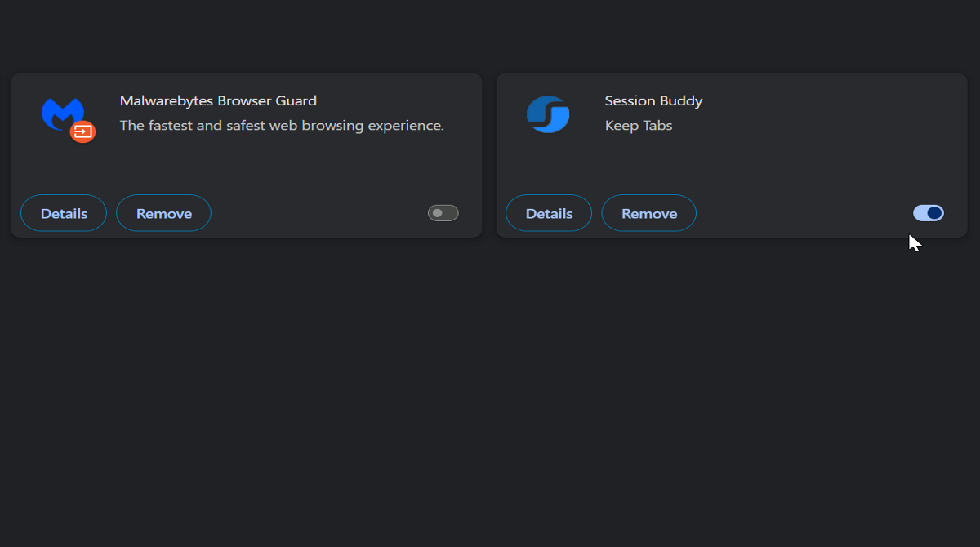Click the blue S icon for Session Buddy

548,114
